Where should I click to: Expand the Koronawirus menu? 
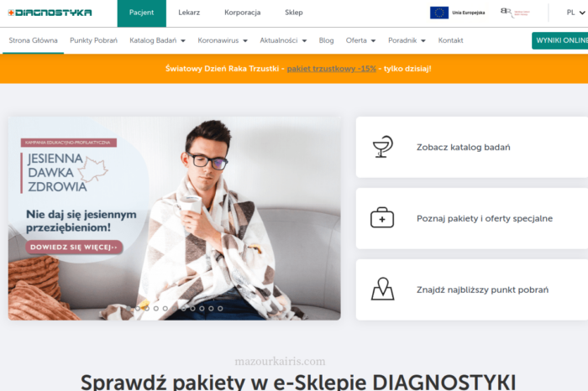(223, 40)
